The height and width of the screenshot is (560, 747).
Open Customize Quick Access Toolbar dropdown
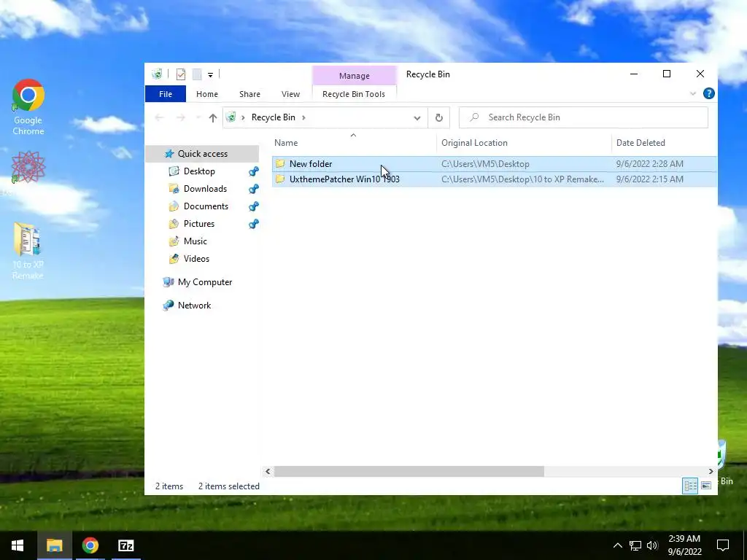pyautogui.click(x=210, y=75)
